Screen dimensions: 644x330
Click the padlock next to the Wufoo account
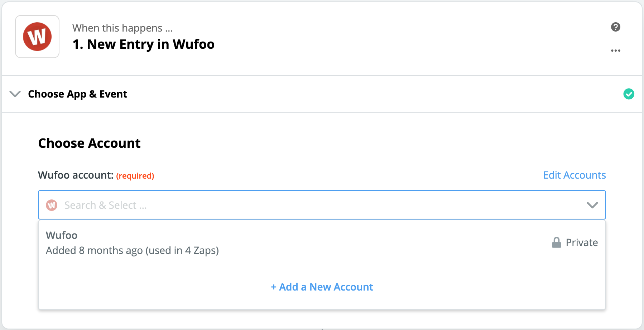pyautogui.click(x=556, y=242)
